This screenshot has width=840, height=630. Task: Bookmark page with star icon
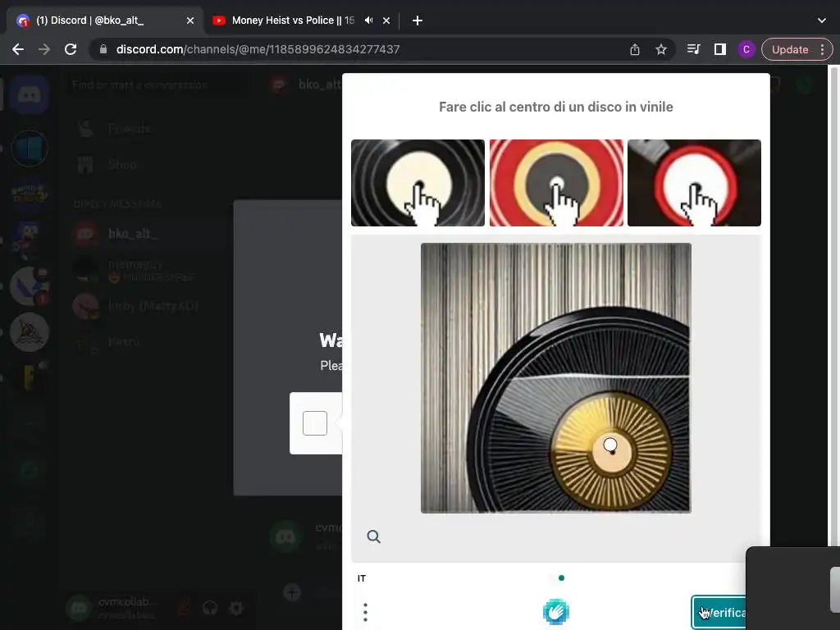click(x=661, y=49)
